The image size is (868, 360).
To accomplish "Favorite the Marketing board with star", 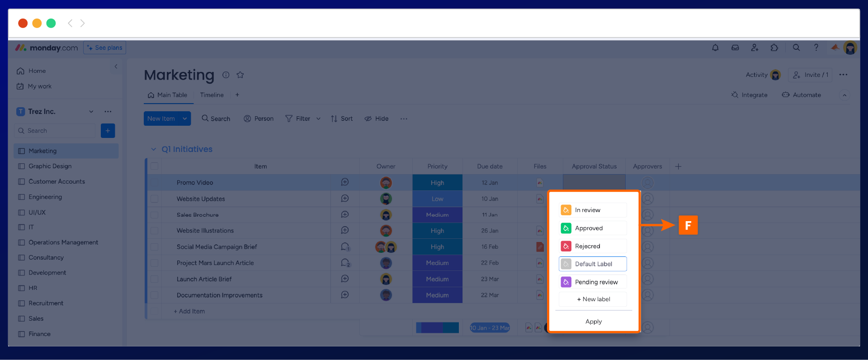I will (240, 75).
